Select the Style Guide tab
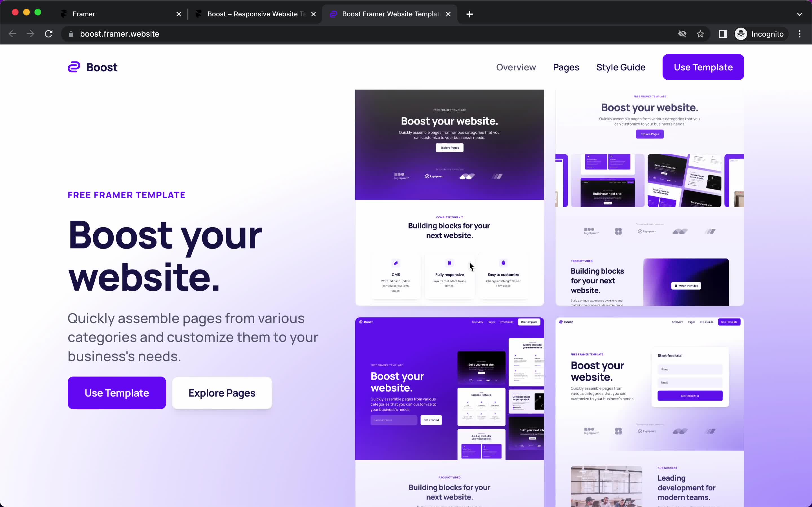The height and width of the screenshot is (507, 812). pyautogui.click(x=621, y=67)
